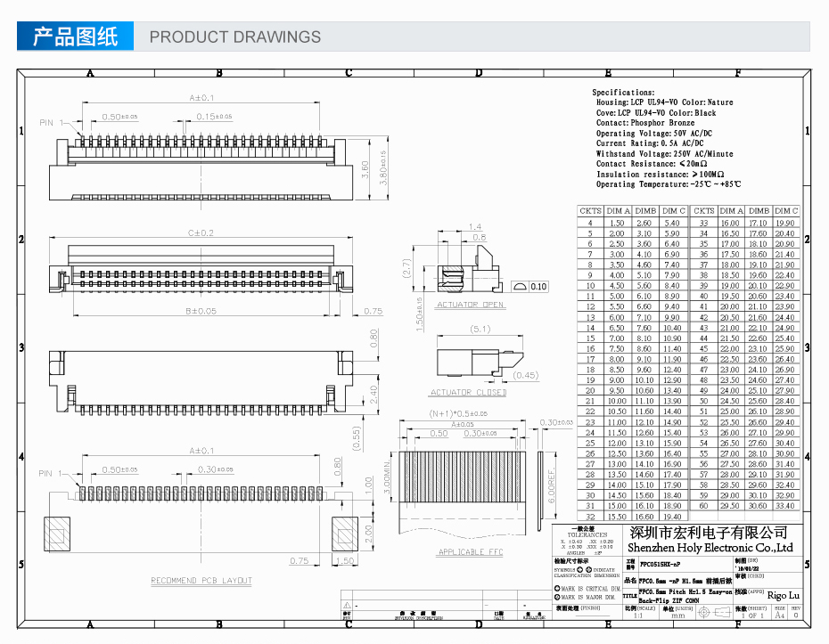Viewport: 829px width, 644px height.
Task: Select the C±0.2 dimension label
Action: [201, 233]
